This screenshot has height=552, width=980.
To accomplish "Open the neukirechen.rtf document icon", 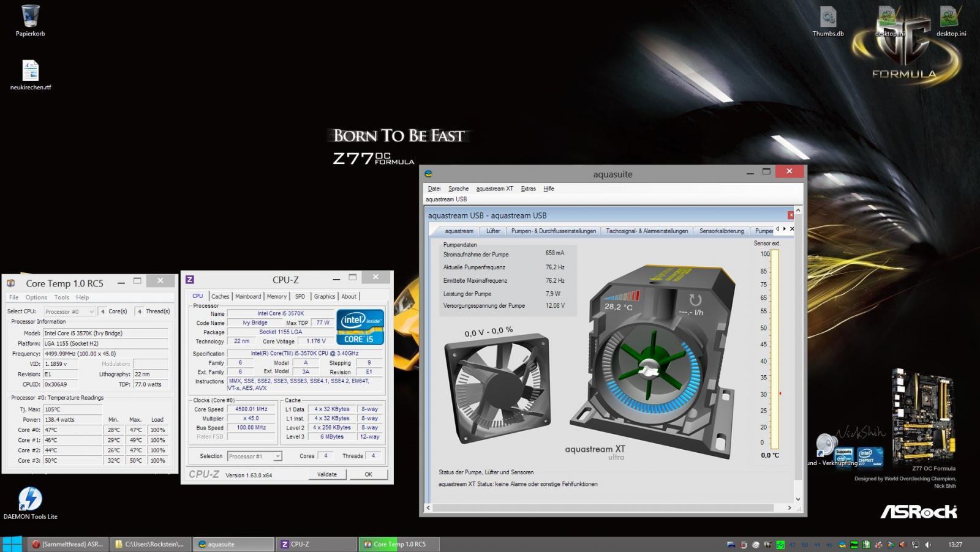I will coord(31,75).
